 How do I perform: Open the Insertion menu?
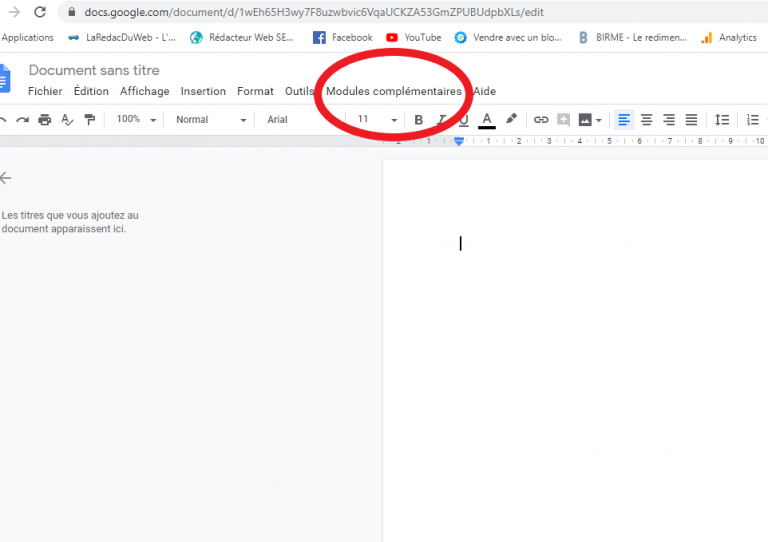point(203,91)
